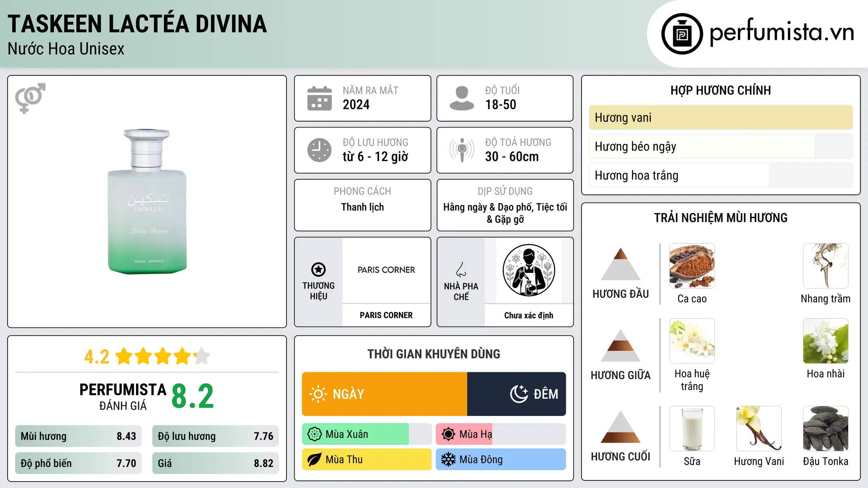
Task: Click the longevity value từ 6 - 12 giờ
Action: pos(375,157)
